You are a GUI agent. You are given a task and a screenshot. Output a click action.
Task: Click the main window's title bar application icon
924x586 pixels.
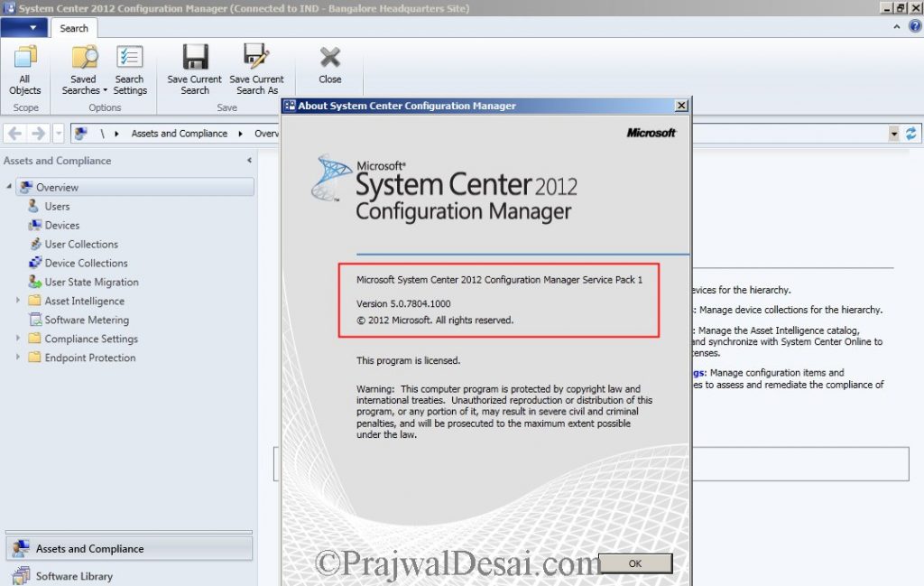tap(9, 7)
